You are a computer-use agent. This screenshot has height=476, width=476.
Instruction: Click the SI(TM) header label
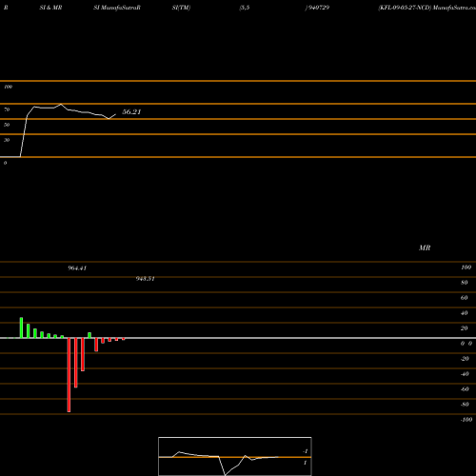[x=181, y=8]
